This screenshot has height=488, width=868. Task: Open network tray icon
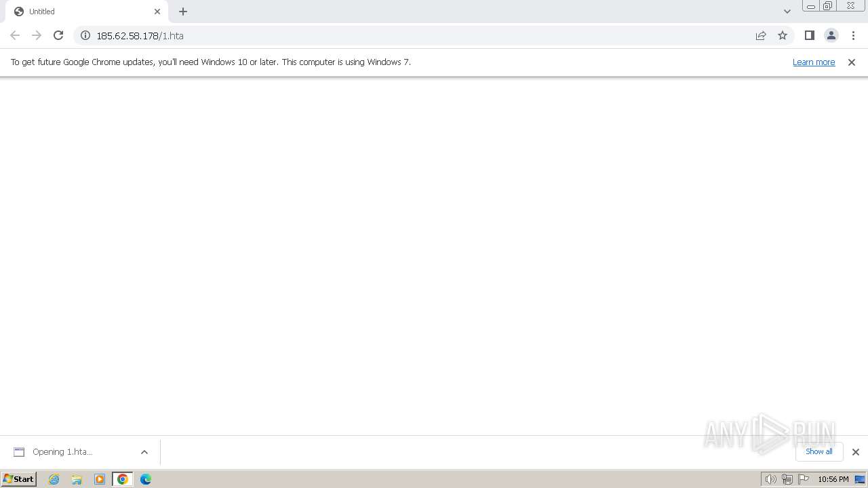[x=787, y=479]
